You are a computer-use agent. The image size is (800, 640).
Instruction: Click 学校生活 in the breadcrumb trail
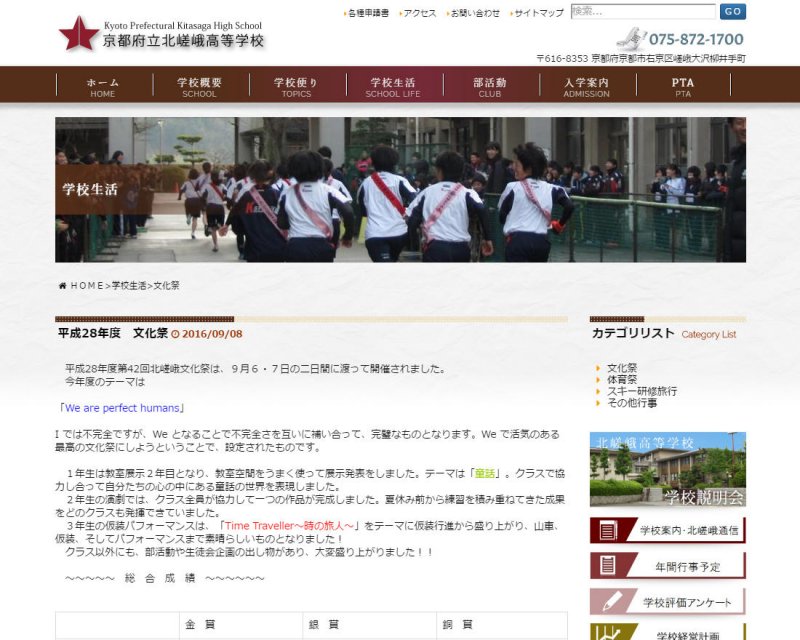point(129,286)
